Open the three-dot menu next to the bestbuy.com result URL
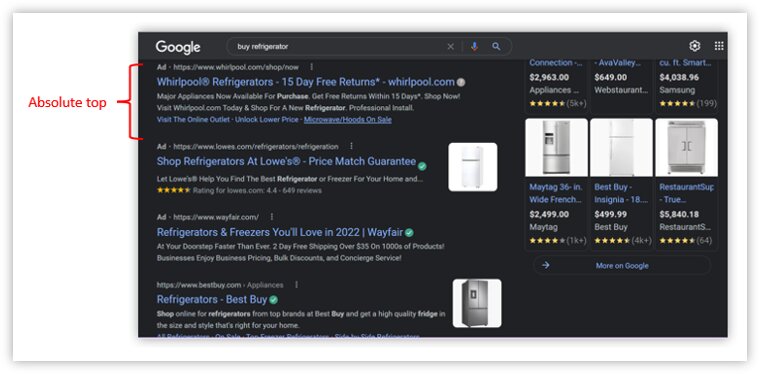Viewport: 761px width, 374px height. 296,285
